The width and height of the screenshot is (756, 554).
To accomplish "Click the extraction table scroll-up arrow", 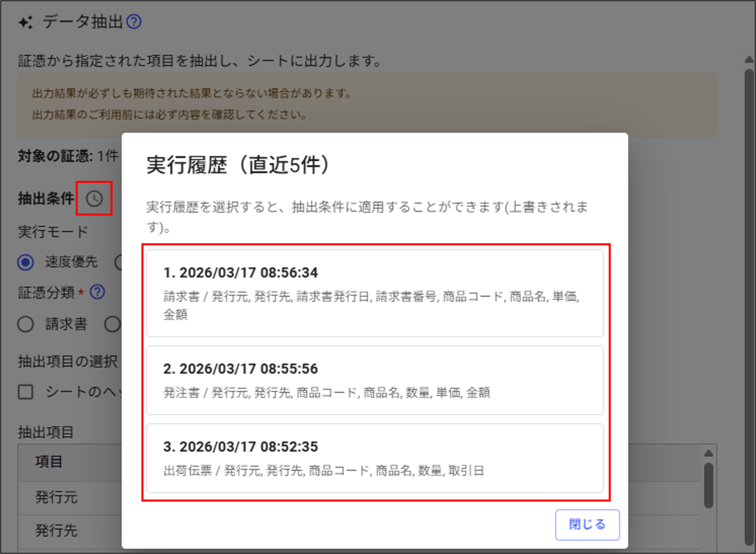I will [x=708, y=453].
